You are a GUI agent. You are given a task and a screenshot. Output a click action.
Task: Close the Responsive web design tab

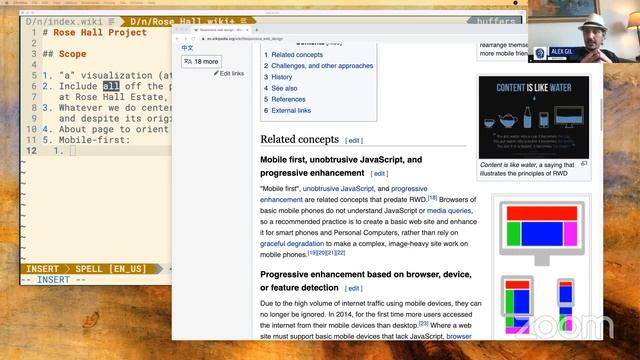coord(247,30)
